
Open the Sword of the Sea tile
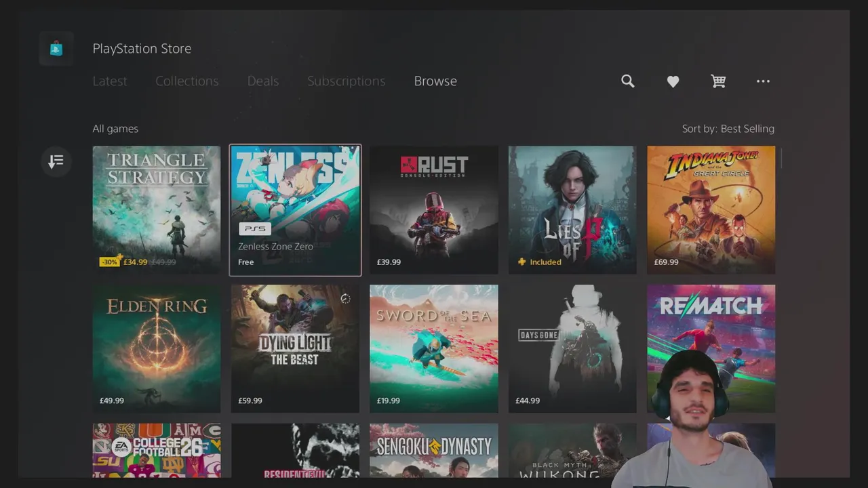[434, 348]
